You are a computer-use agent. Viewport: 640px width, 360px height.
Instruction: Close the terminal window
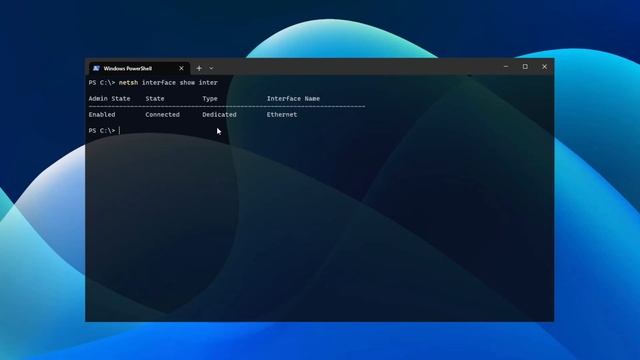click(x=544, y=67)
